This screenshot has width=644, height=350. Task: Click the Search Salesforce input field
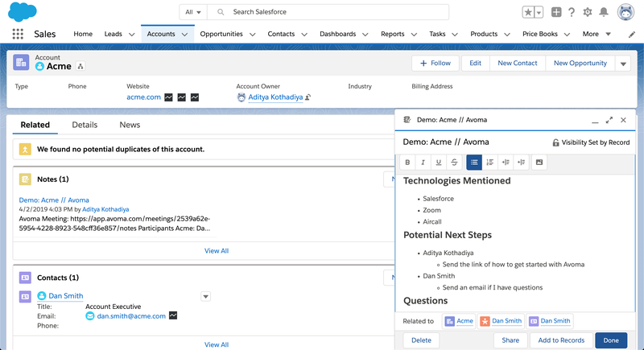(328, 12)
